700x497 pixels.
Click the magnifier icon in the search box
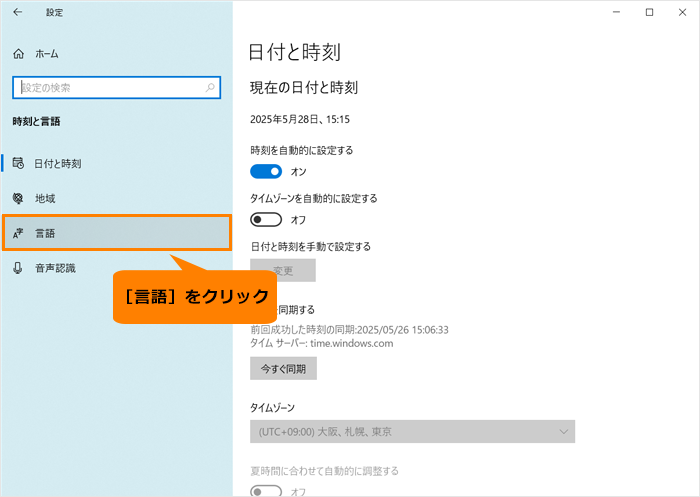(x=210, y=88)
